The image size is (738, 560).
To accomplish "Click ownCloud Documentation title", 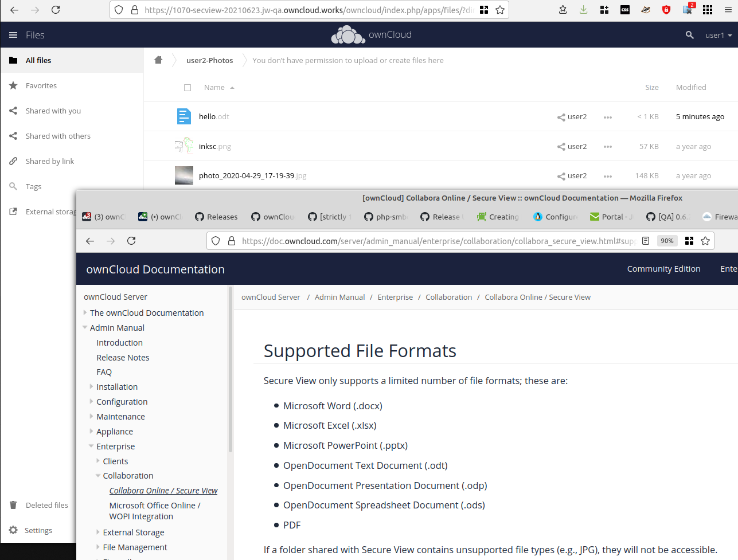I will (x=155, y=269).
